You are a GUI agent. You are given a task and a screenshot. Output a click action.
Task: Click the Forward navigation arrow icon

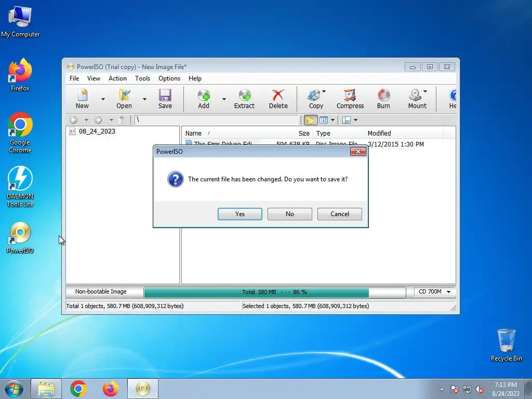tap(98, 120)
